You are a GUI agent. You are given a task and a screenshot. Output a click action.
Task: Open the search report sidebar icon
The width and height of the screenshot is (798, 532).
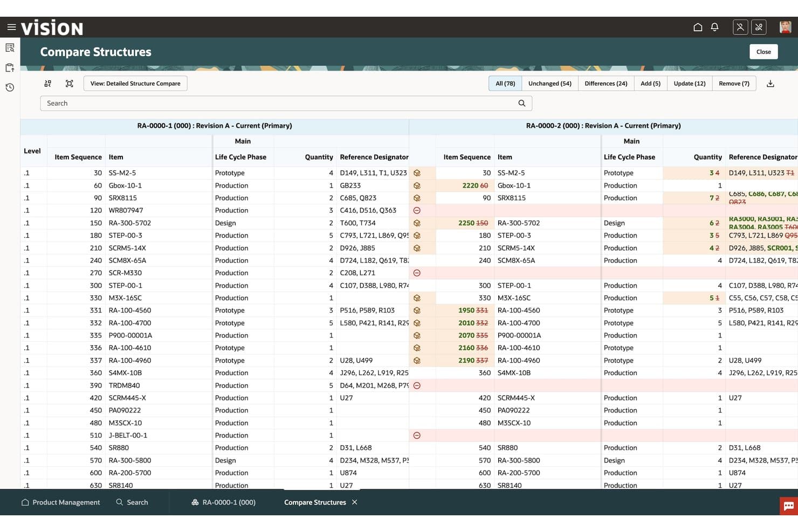coord(10,48)
